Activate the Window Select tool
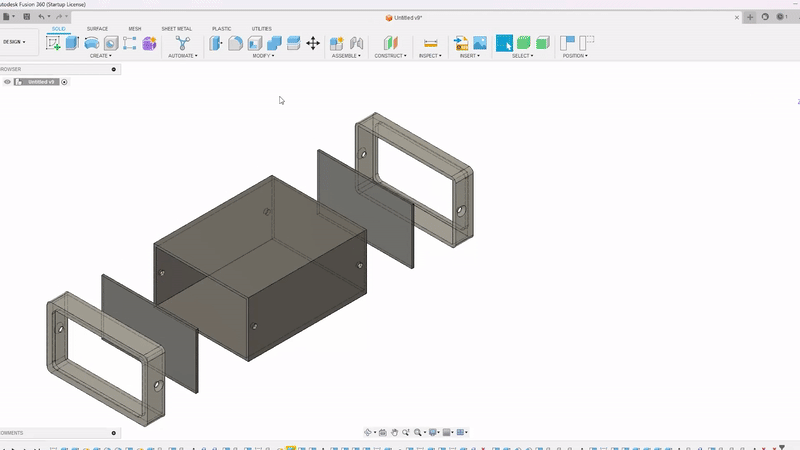800x450 pixels. [504, 43]
